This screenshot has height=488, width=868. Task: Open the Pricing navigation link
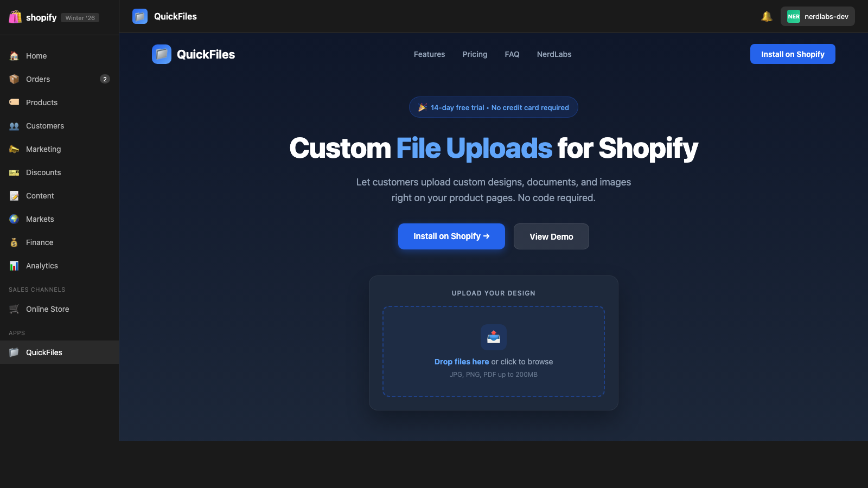(x=475, y=54)
